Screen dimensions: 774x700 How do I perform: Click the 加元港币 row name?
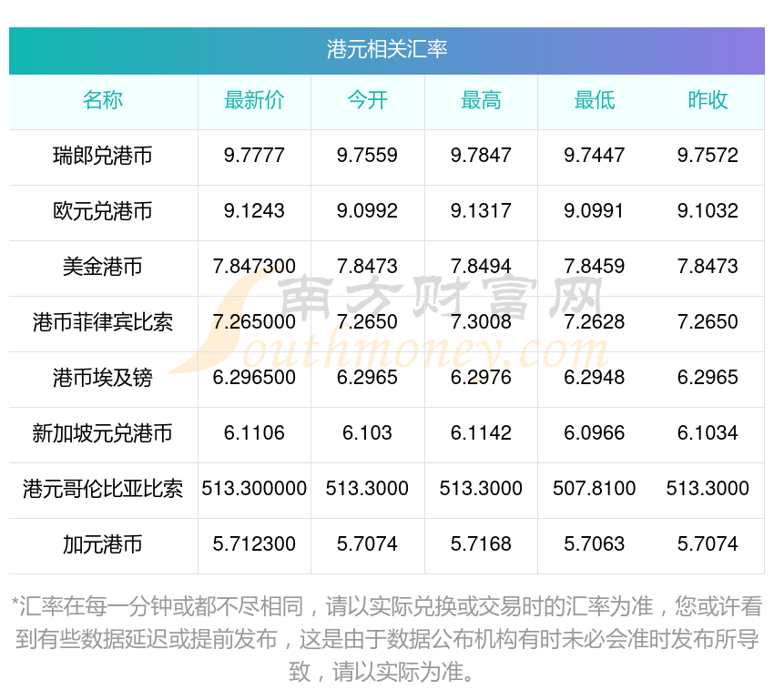pos(103,544)
